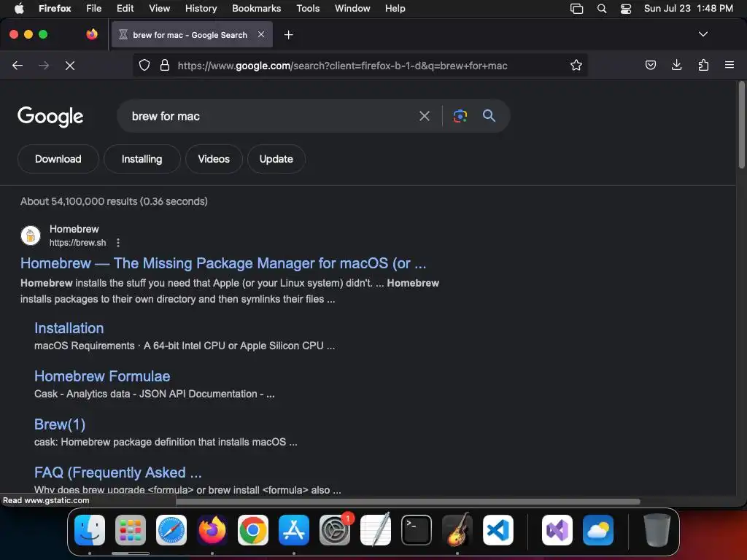
Task: Open the Help menu
Action: [x=395, y=8]
